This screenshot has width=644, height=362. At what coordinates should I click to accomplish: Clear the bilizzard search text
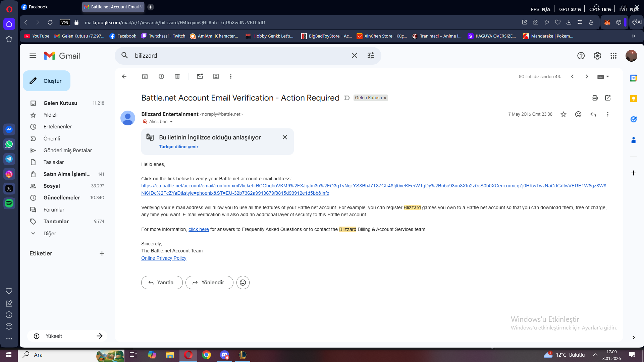coord(355,56)
